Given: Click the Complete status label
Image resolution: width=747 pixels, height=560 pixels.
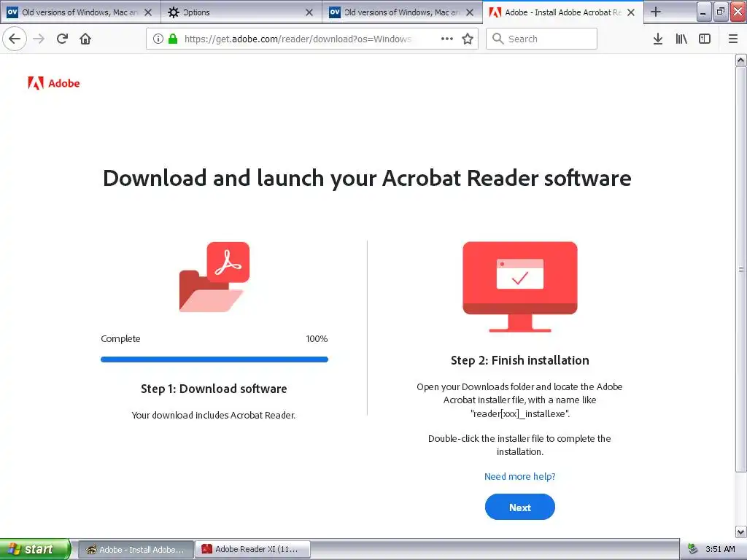Looking at the screenshot, I should coord(120,338).
